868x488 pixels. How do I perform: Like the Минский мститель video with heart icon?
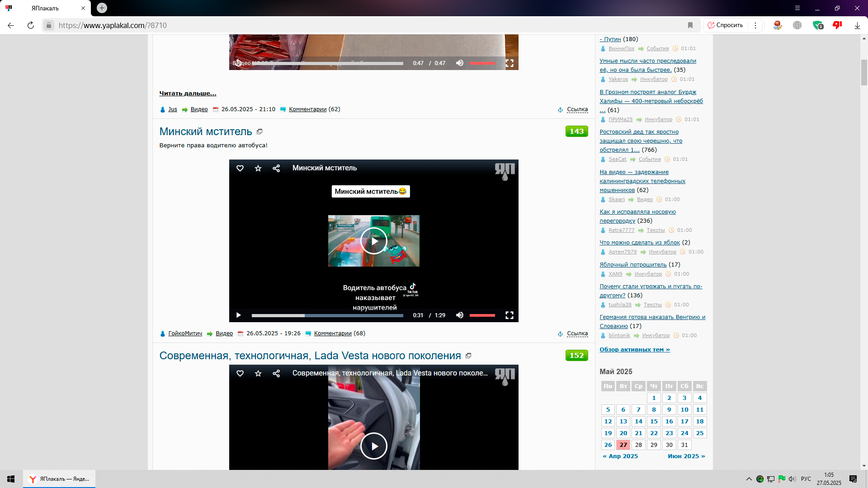coord(240,168)
